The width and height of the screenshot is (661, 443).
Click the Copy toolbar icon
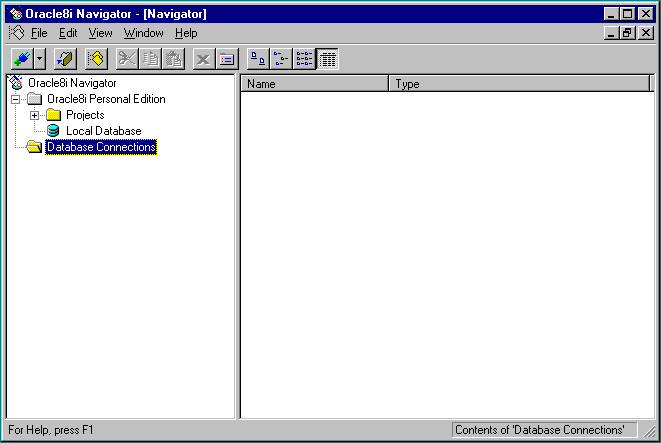[150, 59]
